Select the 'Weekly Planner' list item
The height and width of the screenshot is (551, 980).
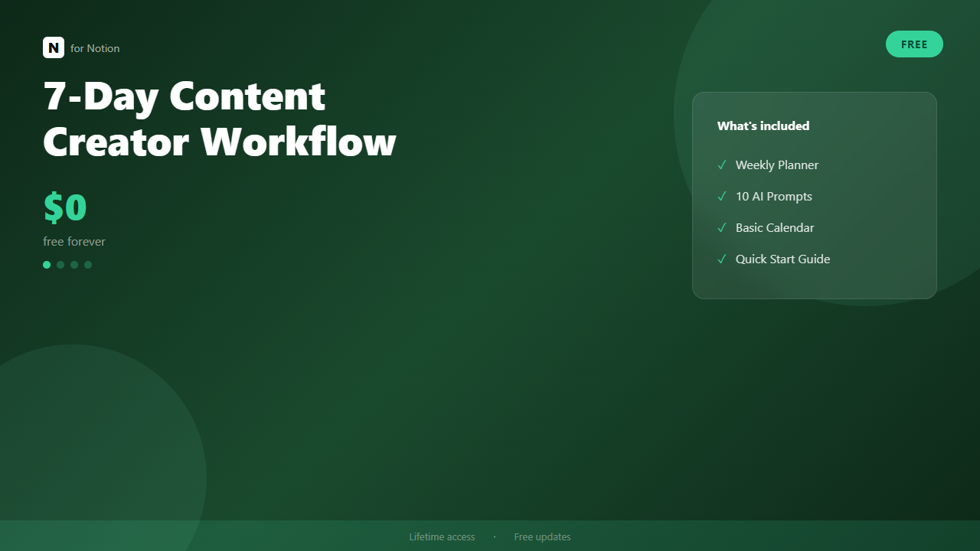point(776,165)
